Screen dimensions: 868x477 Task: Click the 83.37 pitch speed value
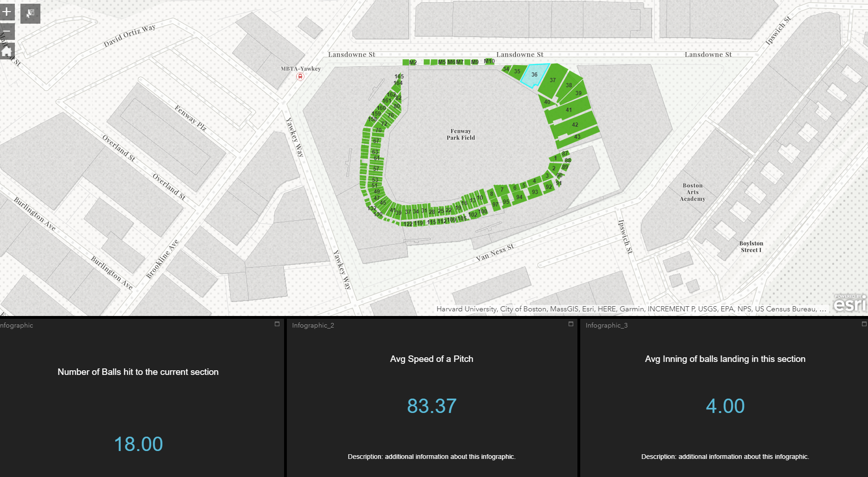coord(432,406)
